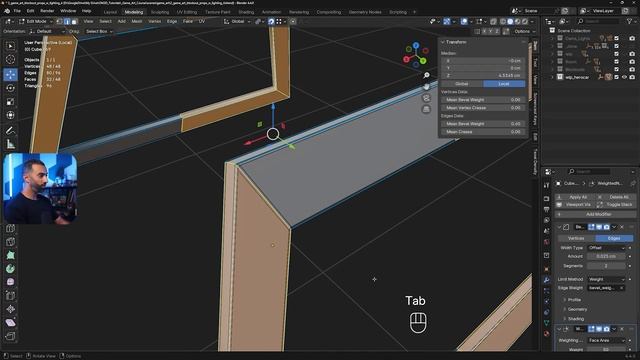Select the Select Box tool in the toolbar
Image resolution: width=640 pixels, height=360 pixels.
pyautogui.click(x=10, y=46)
